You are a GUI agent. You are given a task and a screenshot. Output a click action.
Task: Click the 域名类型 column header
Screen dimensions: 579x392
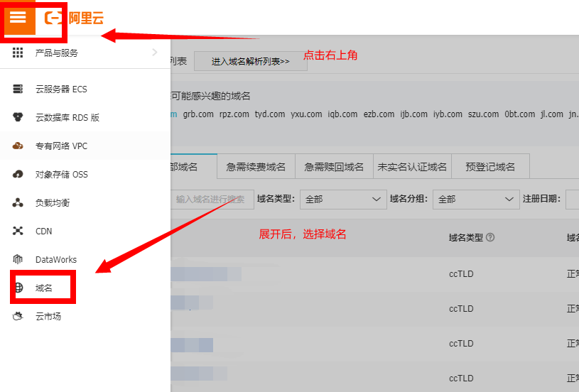[466, 237]
